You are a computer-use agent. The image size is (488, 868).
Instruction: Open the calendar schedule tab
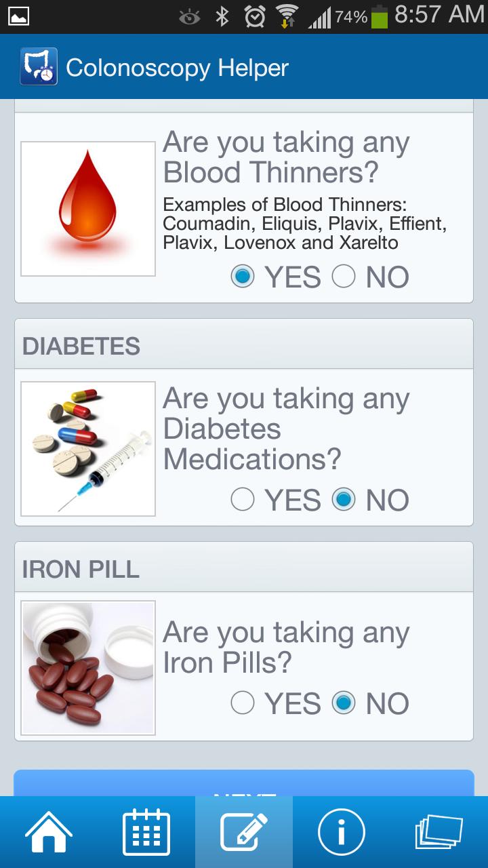click(x=146, y=831)
